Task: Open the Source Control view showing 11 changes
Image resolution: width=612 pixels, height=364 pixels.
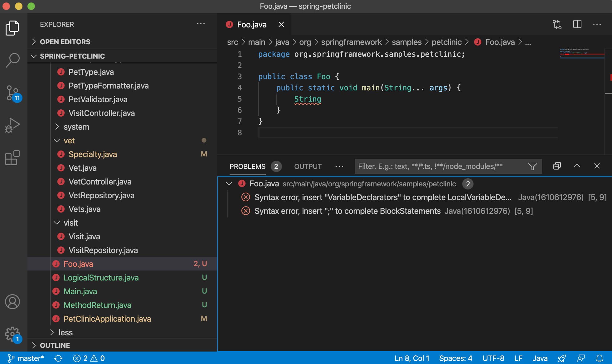Action: click(12, 93)
